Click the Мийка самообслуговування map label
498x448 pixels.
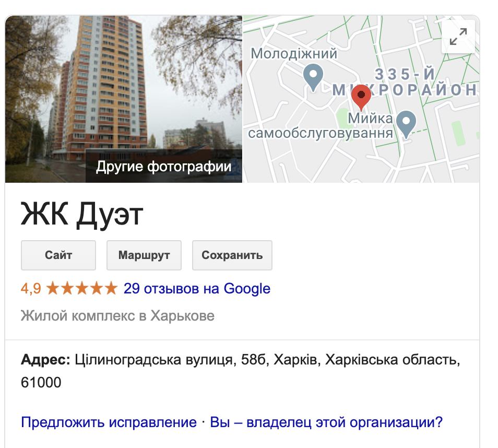point(321,126)
